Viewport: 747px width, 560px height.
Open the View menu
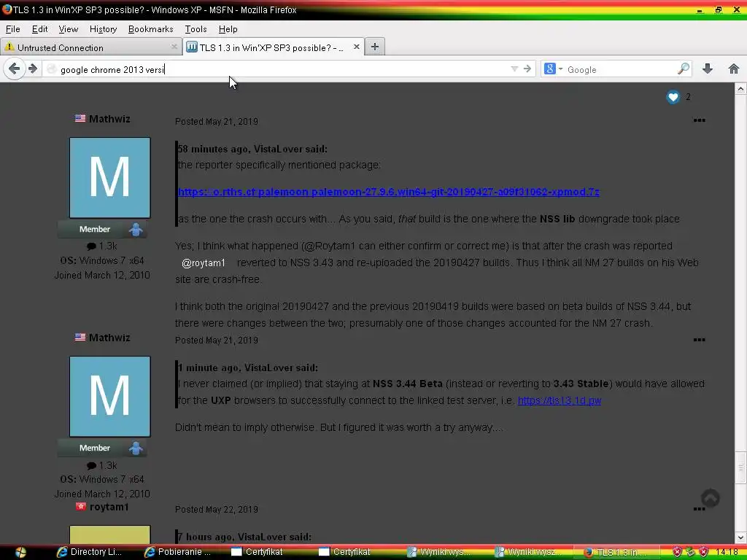click(68, 29)
